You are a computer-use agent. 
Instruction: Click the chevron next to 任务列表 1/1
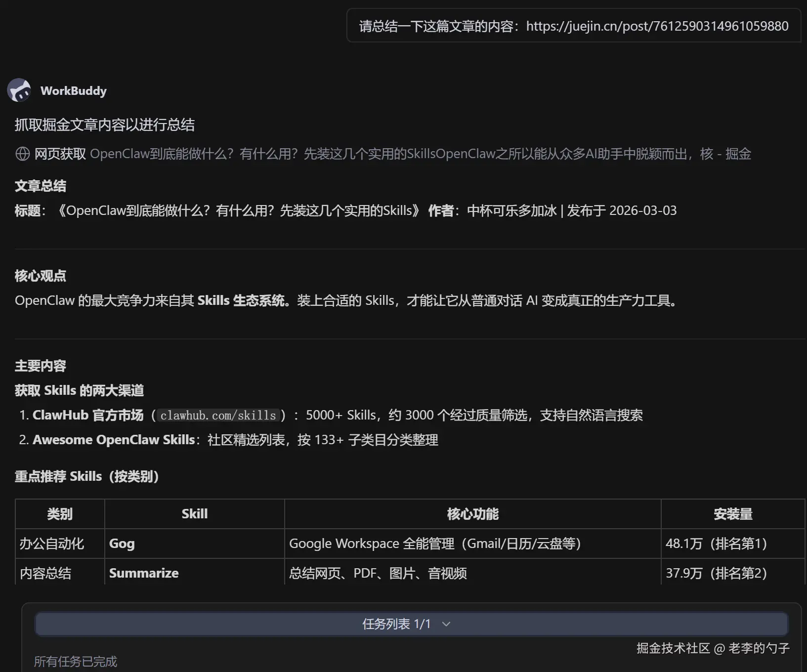[446, 624]
